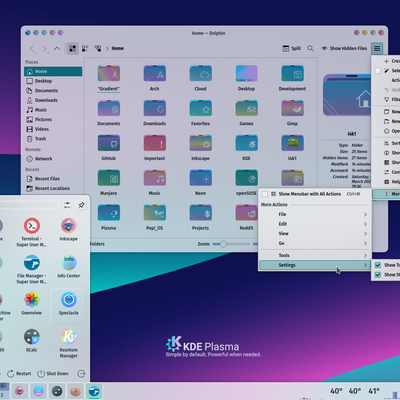Open Terminal - Super User Mode from launcher

(x=32, y=232)
